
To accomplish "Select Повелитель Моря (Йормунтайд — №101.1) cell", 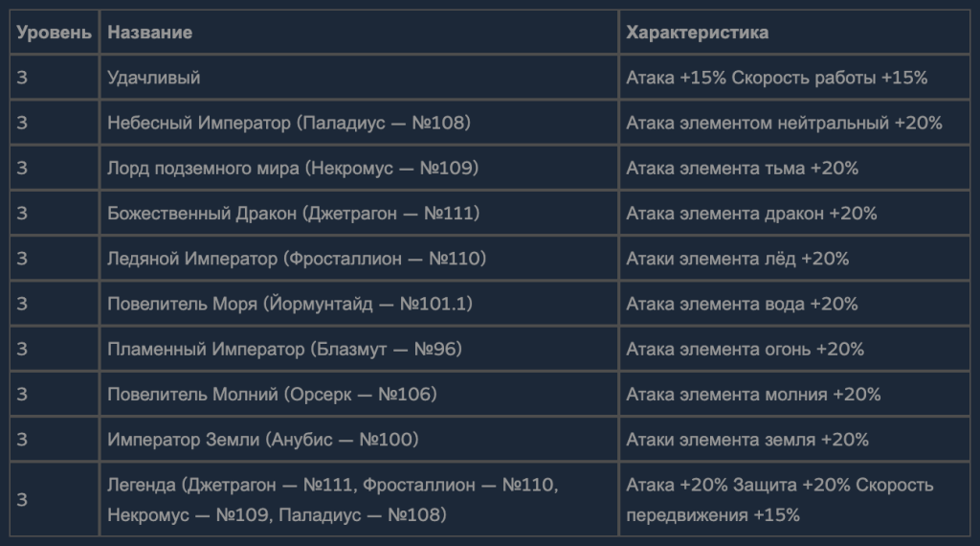I will tap(359, 304).
